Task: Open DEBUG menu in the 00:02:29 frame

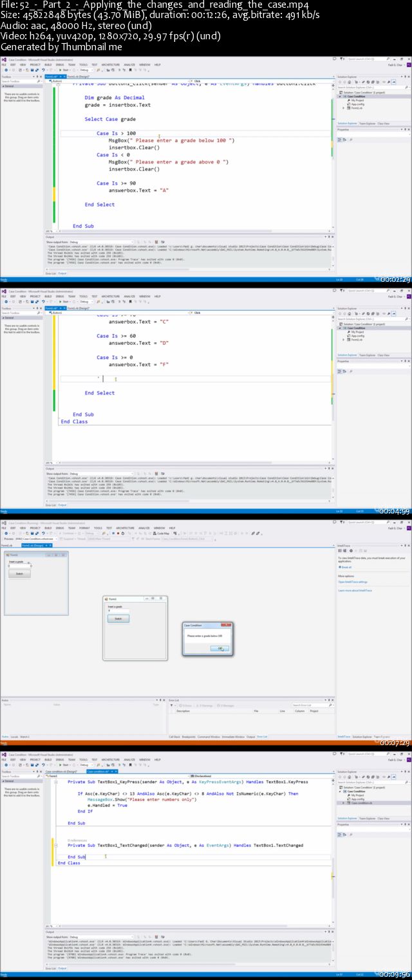Action: pos(59,64)
